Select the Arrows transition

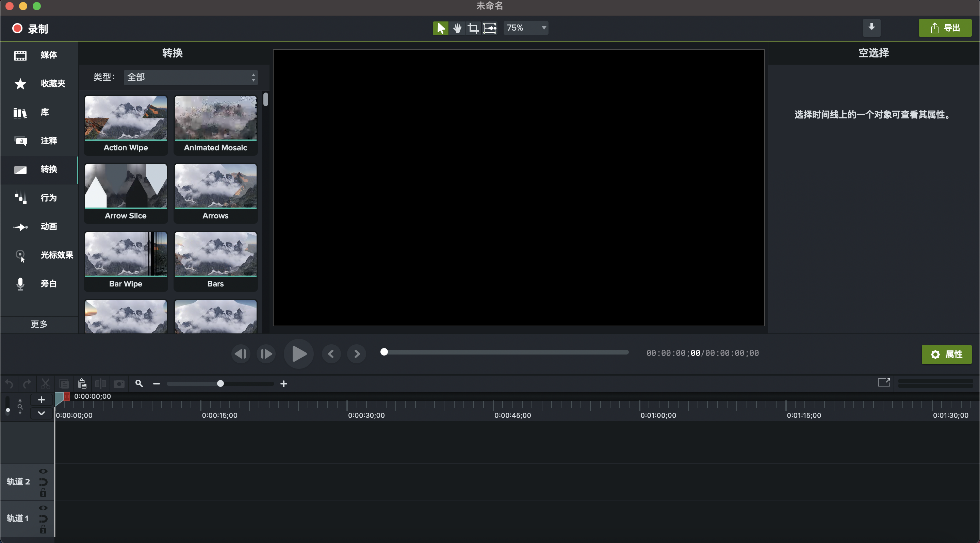[x=215, y=193]
